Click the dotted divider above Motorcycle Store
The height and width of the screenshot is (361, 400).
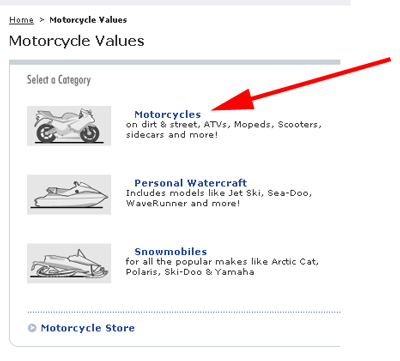click(x=184, y=312)
